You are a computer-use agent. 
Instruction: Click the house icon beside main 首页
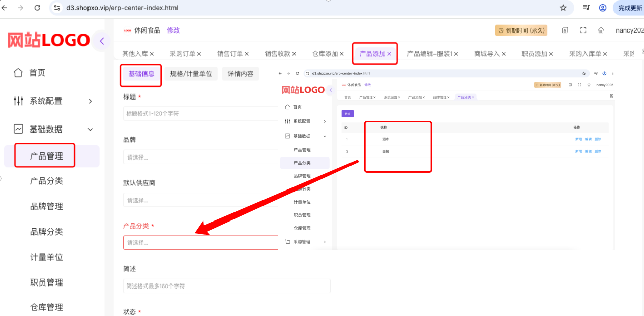coord(18,73)
